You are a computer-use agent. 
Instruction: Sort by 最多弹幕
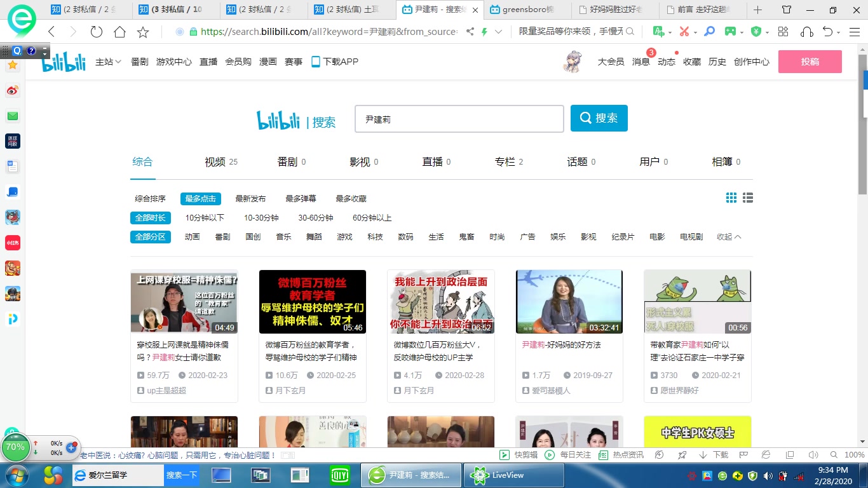tap(301, 199)
